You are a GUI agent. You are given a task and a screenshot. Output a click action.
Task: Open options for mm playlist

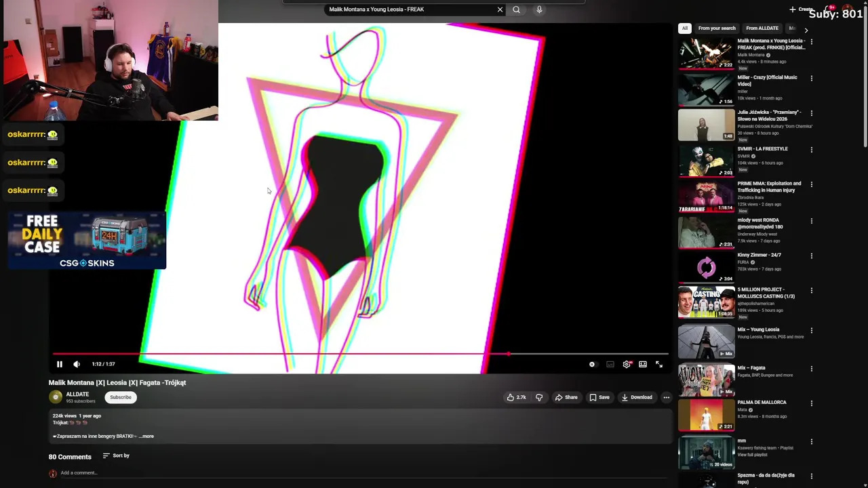point(811,442)
